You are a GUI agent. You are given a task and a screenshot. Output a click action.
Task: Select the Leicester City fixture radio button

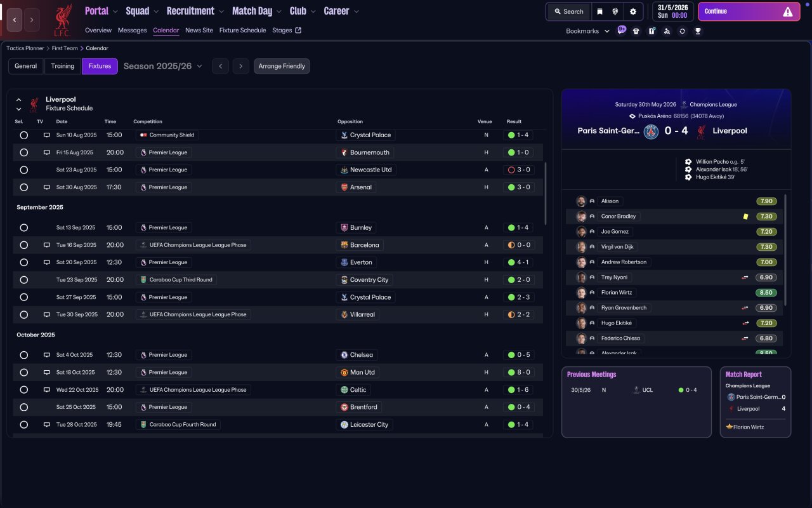pos(24,425)
